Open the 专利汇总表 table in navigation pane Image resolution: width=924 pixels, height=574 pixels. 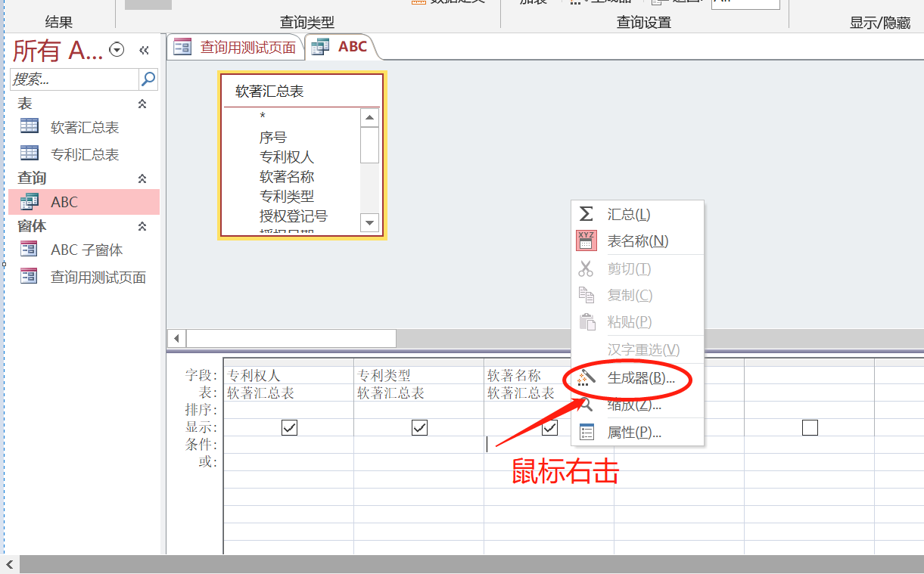pyautogui.click(x=85, y=154)
